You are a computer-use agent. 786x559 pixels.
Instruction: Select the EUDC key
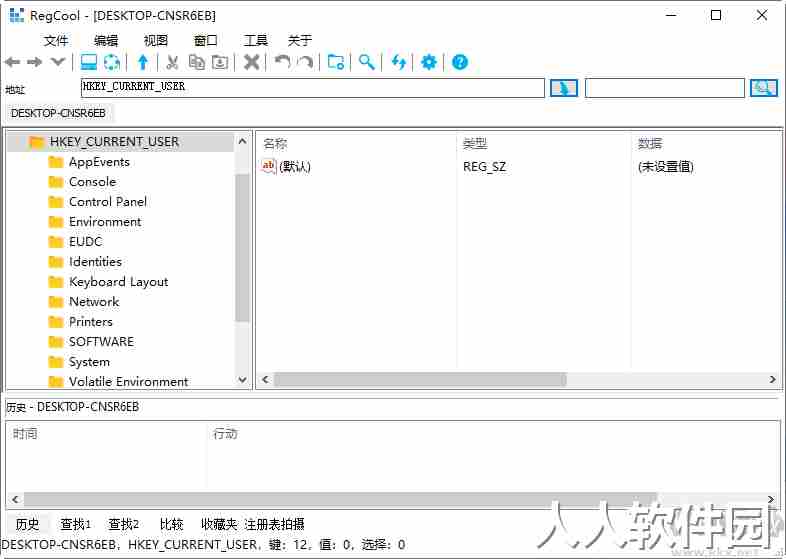(x=85, y=242)
